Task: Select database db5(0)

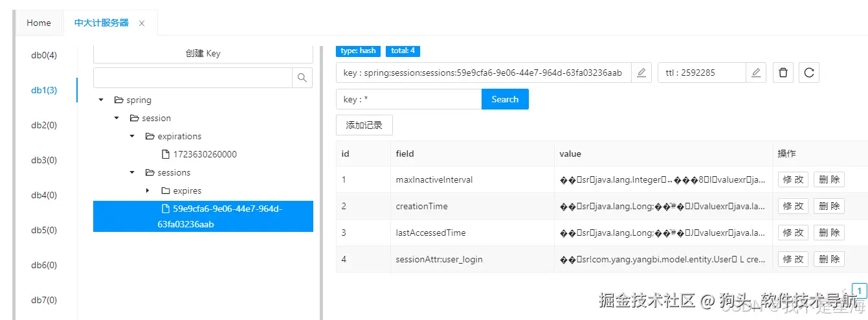Action: tap(44, 230)
